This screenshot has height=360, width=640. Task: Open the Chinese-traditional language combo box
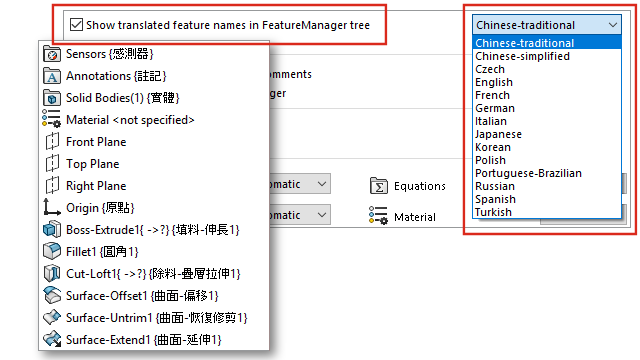[547, 25]
